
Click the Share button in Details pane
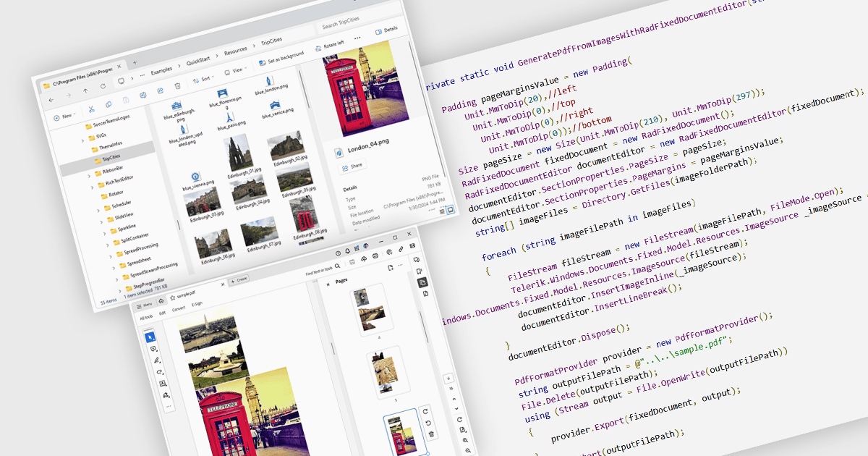352,166
